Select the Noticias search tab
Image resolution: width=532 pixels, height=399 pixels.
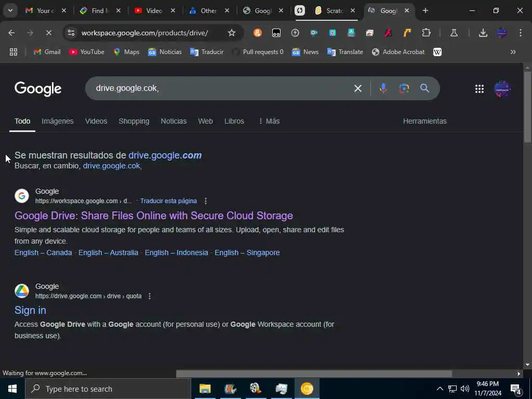pyautogui.click(x=174, y=121)
